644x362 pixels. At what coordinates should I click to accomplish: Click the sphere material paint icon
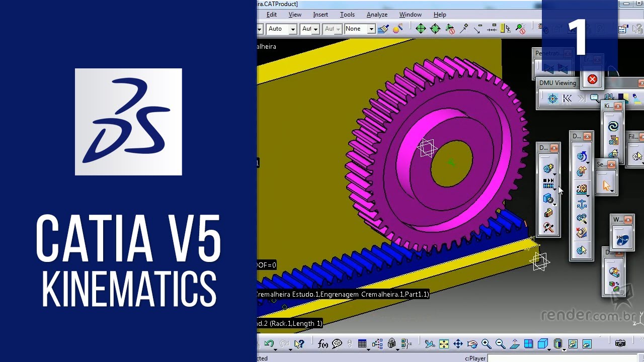398,29
